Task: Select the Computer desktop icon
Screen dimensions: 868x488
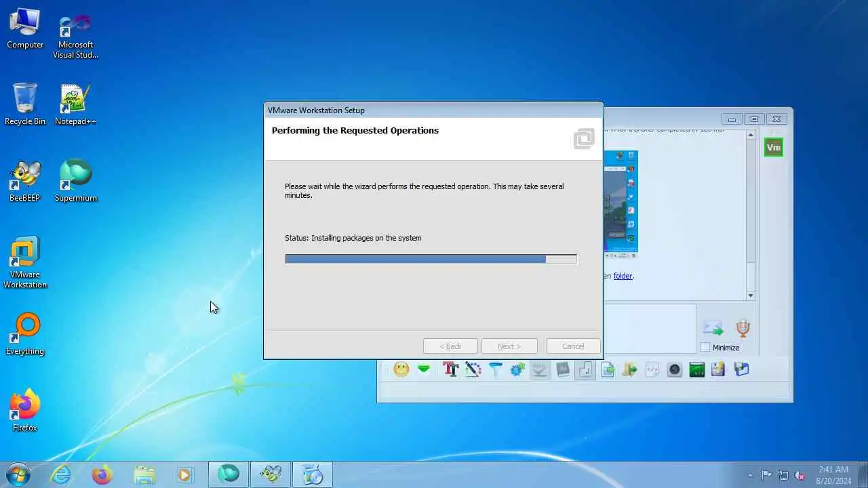Action: [24, 29]
